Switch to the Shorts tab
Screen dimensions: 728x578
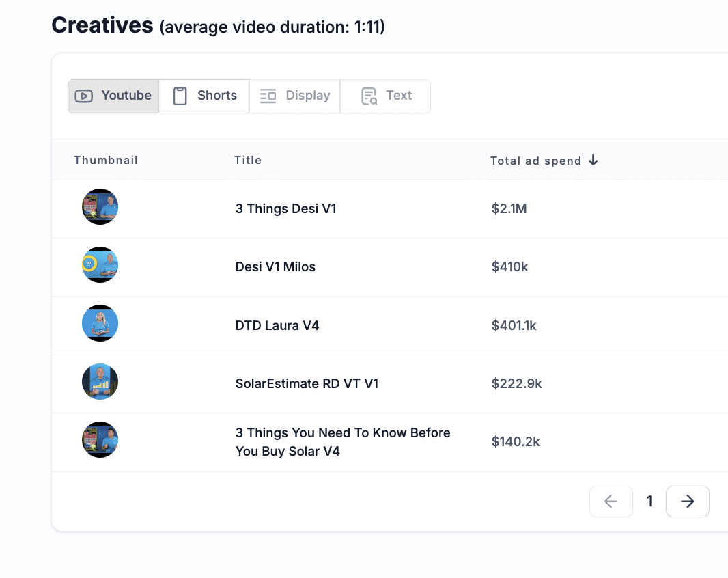[x=204, y=96]
